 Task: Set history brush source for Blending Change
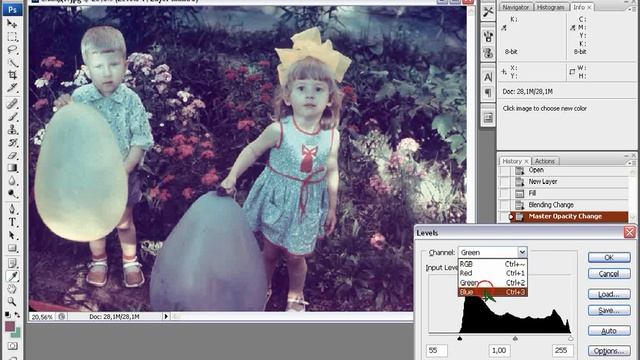click(x=504, y=205)
